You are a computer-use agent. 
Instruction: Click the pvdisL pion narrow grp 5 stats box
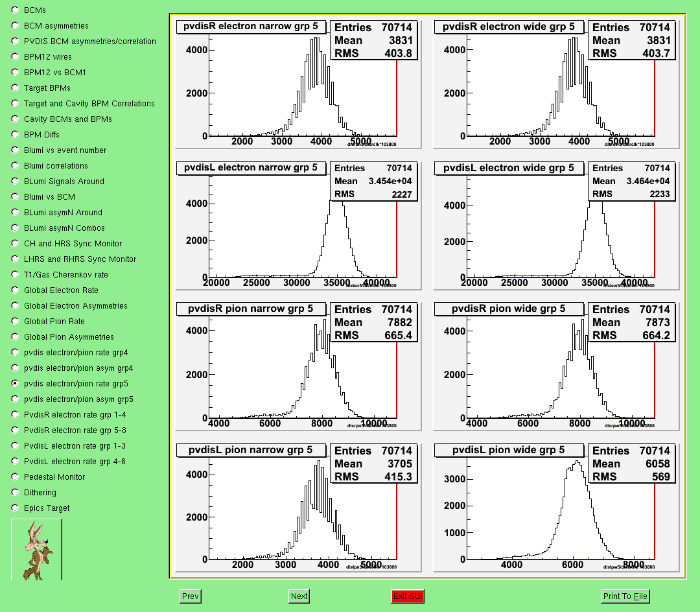(374, 464)
